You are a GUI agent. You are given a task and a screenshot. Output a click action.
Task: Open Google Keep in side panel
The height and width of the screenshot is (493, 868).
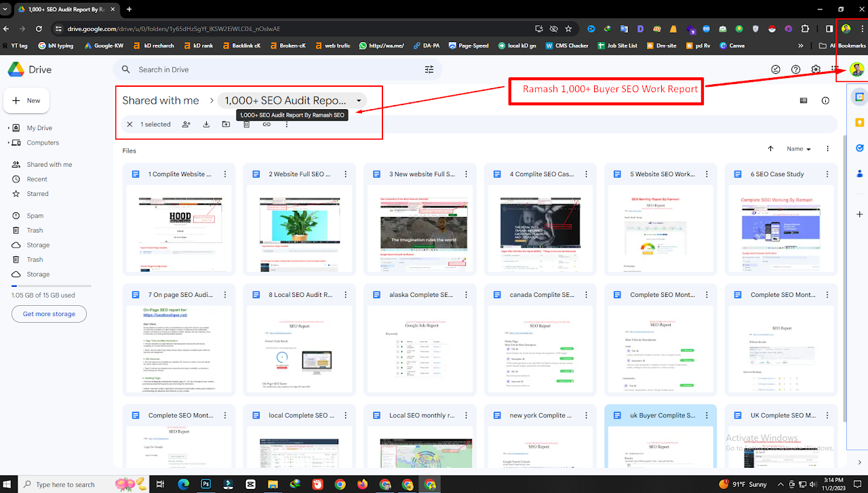[x=859, y=123]
